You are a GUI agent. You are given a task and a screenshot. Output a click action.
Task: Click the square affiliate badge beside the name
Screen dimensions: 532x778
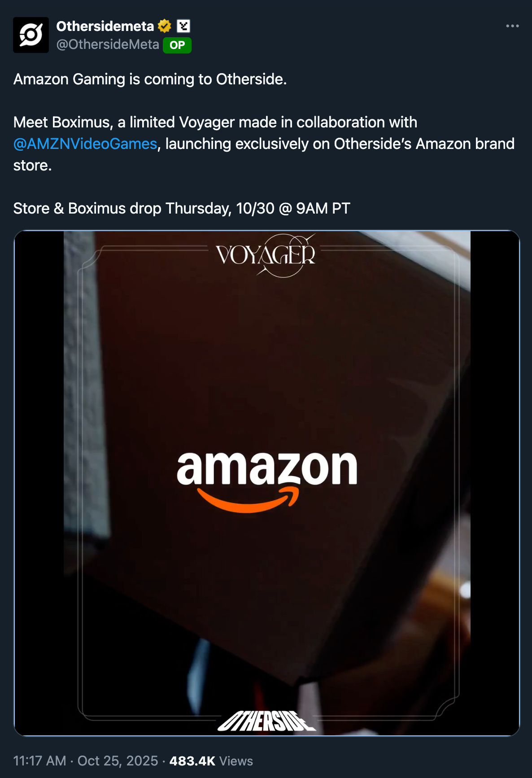tap(183, 26)
